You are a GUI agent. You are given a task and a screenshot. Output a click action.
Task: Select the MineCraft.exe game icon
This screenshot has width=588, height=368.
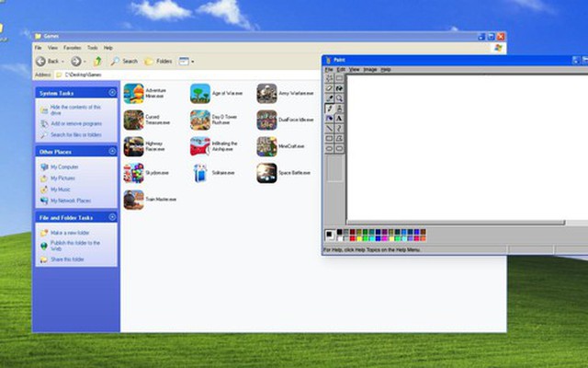pyautogui.click(x=266, y=146)
